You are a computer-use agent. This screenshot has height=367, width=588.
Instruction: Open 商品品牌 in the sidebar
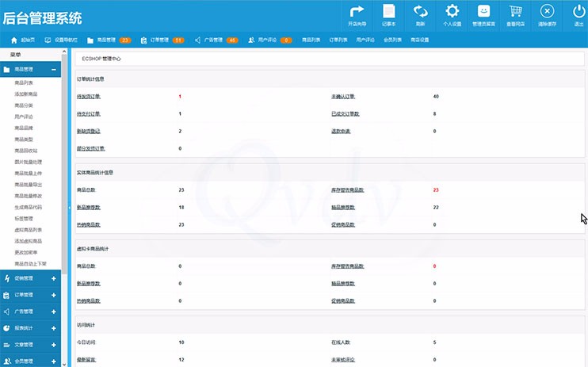24,128
